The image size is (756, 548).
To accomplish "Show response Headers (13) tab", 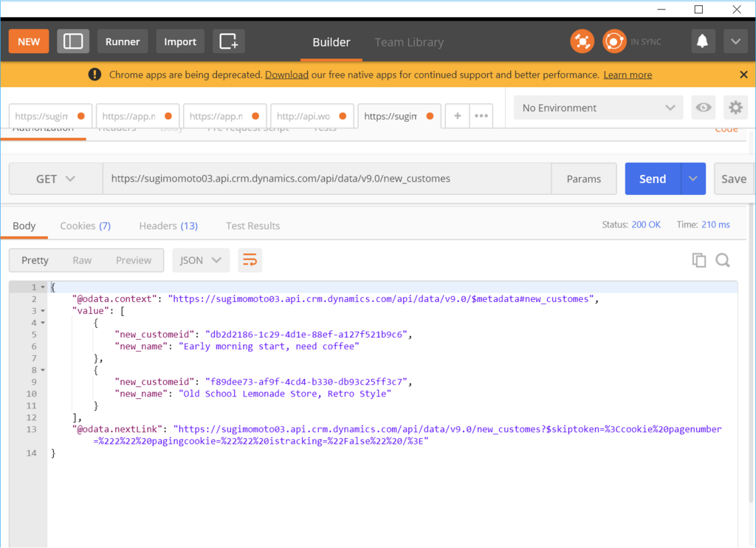I will (168, 226).
